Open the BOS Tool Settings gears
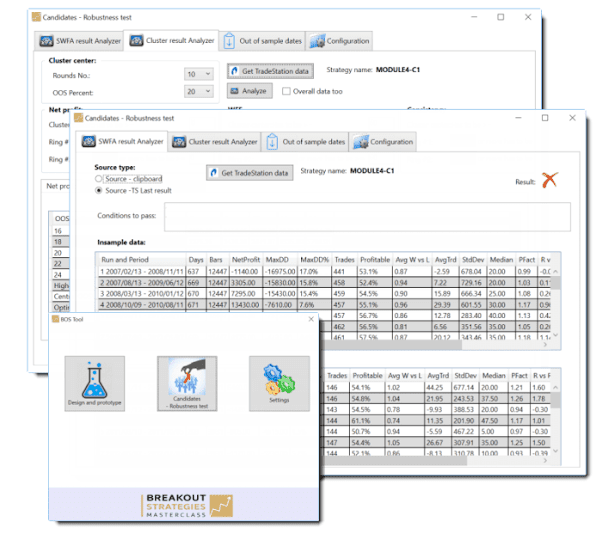Screen dimensions: 602x546 coord(279,381)
